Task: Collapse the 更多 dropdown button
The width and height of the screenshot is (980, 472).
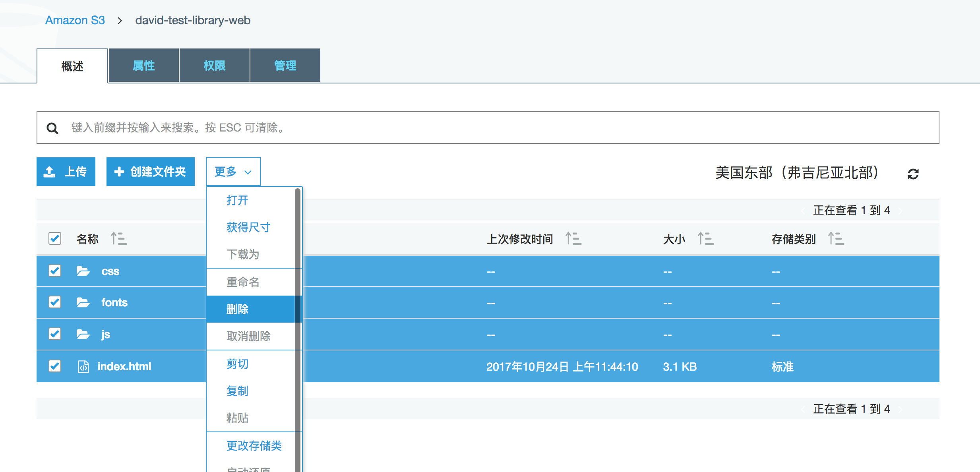Action: point(233,172)
